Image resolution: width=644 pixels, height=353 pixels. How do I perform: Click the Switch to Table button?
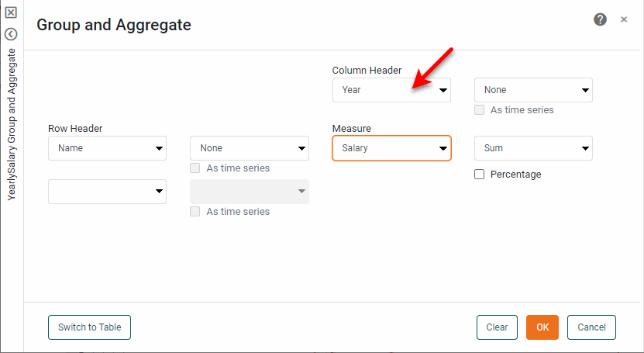tap(90, 327)
